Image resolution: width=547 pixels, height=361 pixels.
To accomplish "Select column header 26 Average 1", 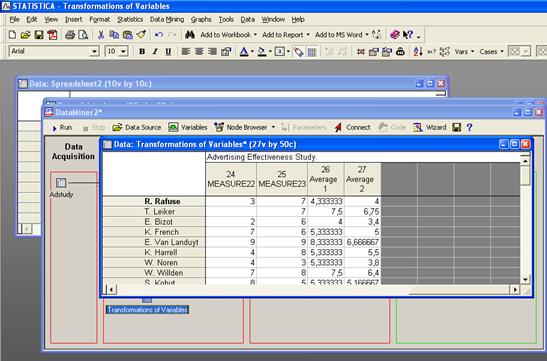I will [x=325, y=179].
